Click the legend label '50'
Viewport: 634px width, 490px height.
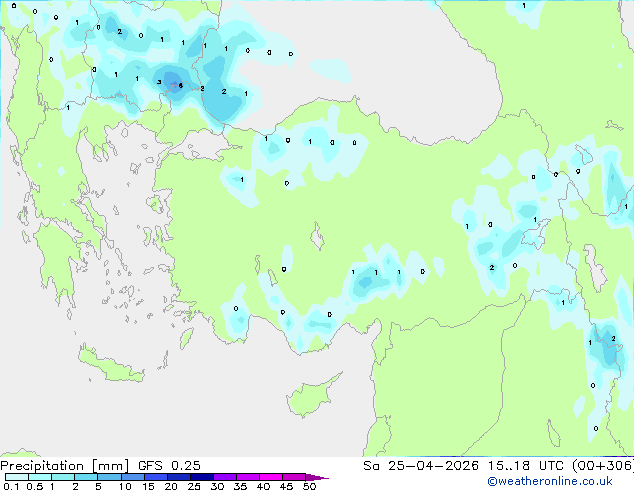309,486
